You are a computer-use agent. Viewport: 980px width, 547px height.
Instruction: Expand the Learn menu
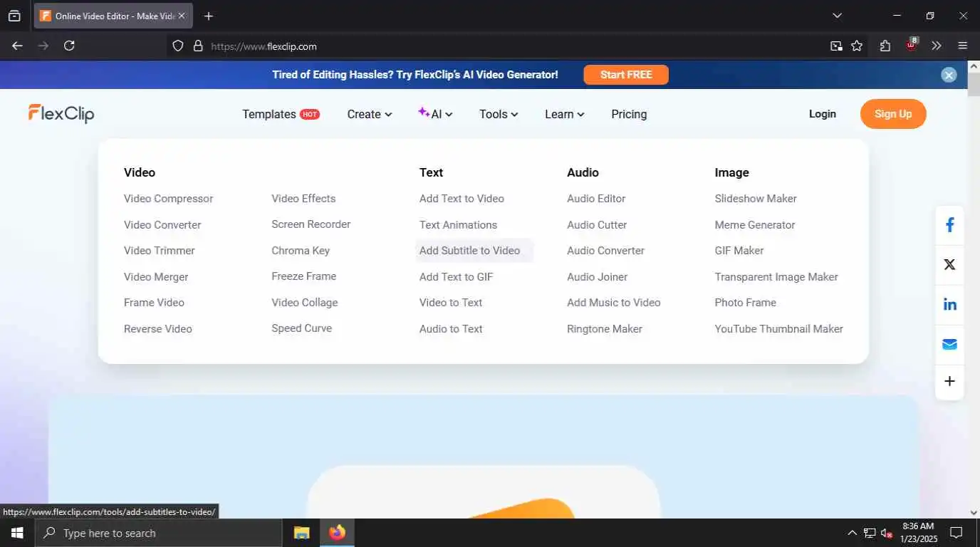pos(565,114)
